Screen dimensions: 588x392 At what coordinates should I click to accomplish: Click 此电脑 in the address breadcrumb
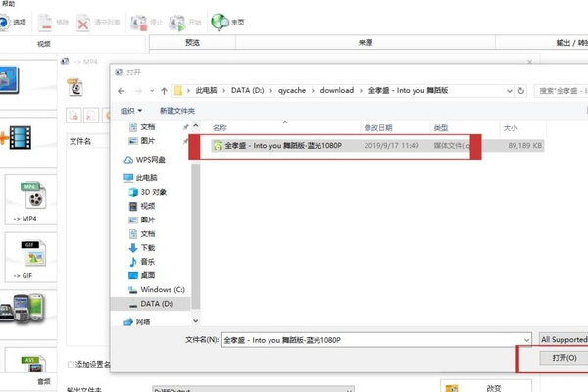pyautogui.click(x=206, y=90)
